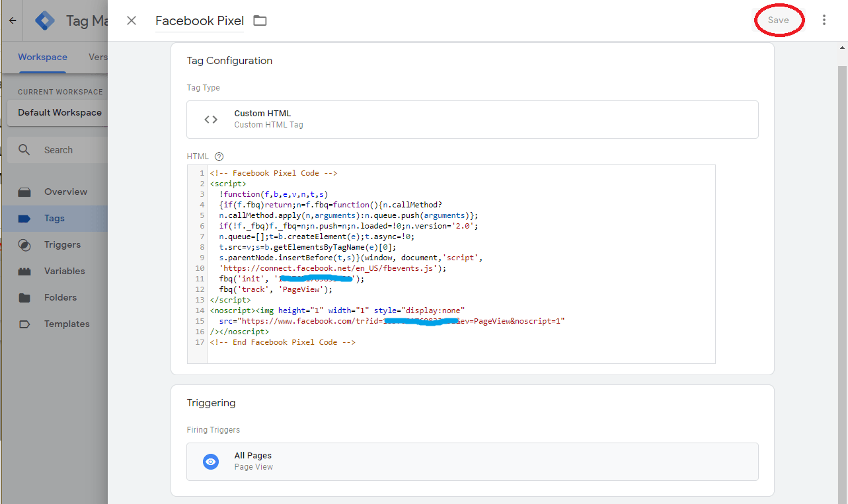Rename the Facebook Pixel tag title
Image resolution: width=848 pixels, height=504 pixels.
point(199,20)
